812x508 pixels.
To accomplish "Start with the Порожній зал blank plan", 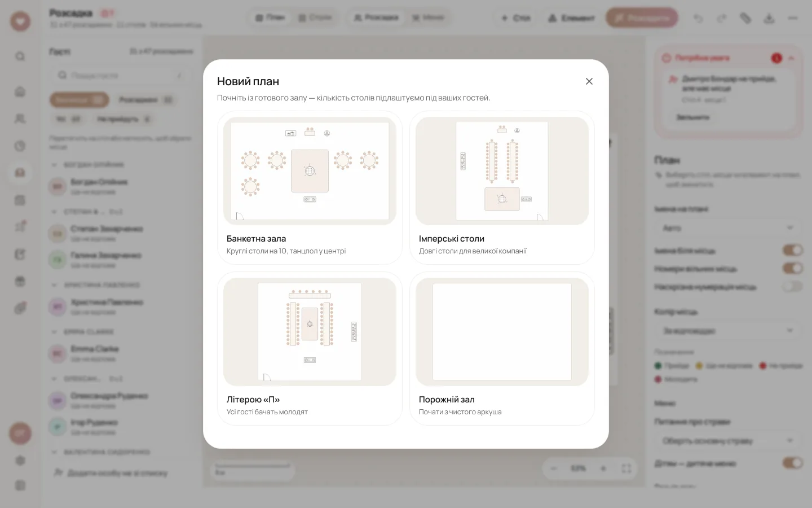I will (502, 348).
